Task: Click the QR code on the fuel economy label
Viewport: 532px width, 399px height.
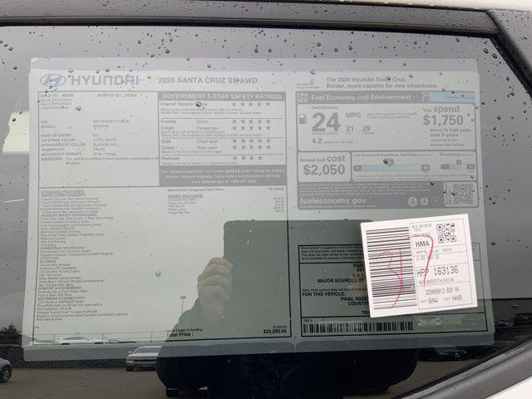Action: [459, 195]
